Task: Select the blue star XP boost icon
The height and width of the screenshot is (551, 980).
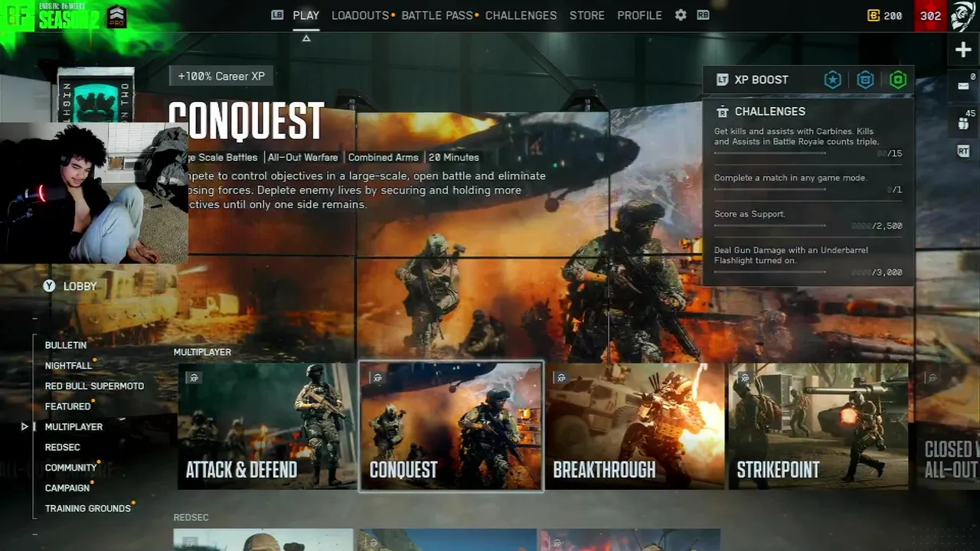Action: pyautogui.click(x=832, y=80)
